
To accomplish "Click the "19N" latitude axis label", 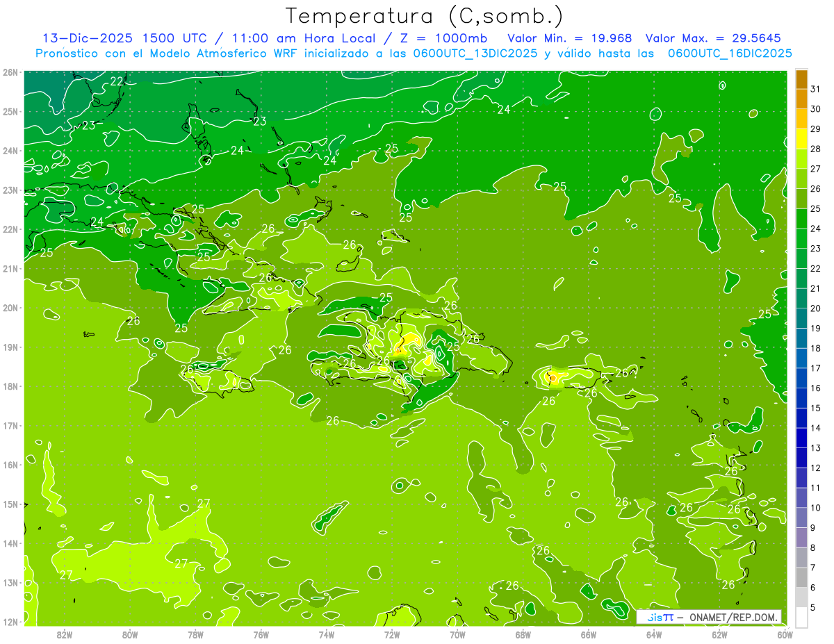I will (10, 347).
